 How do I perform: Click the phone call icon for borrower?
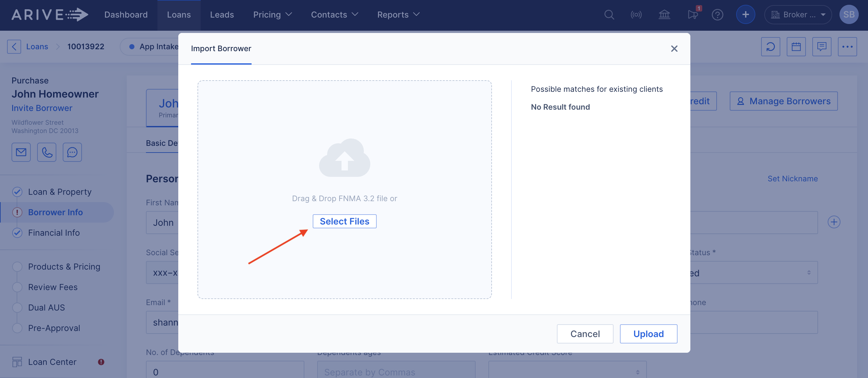tap(46, 153)
